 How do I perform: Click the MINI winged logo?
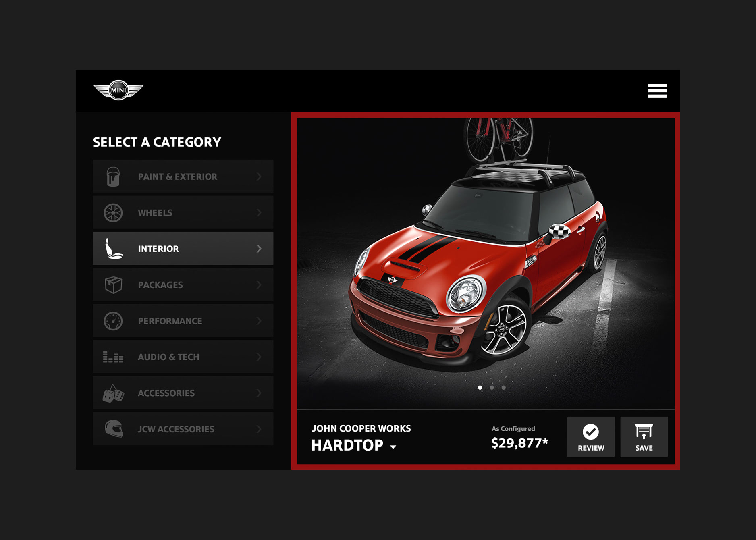[118, 90]
